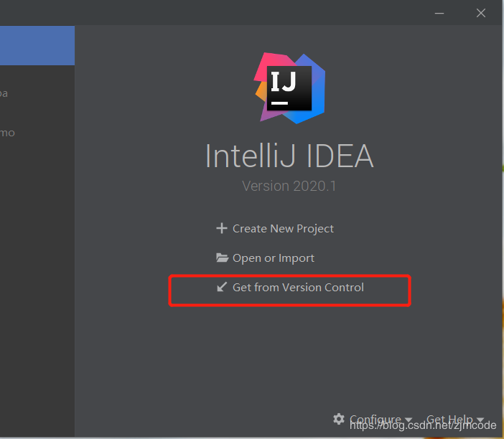504x439 pixels.
Task: Open the recent project ending in "mo"
Action: pos(7,133)
